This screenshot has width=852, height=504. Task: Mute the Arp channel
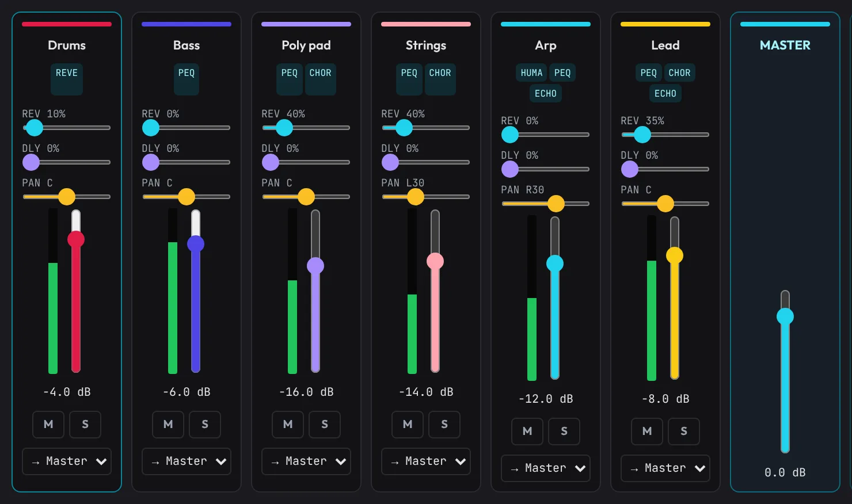pos(527,432)
